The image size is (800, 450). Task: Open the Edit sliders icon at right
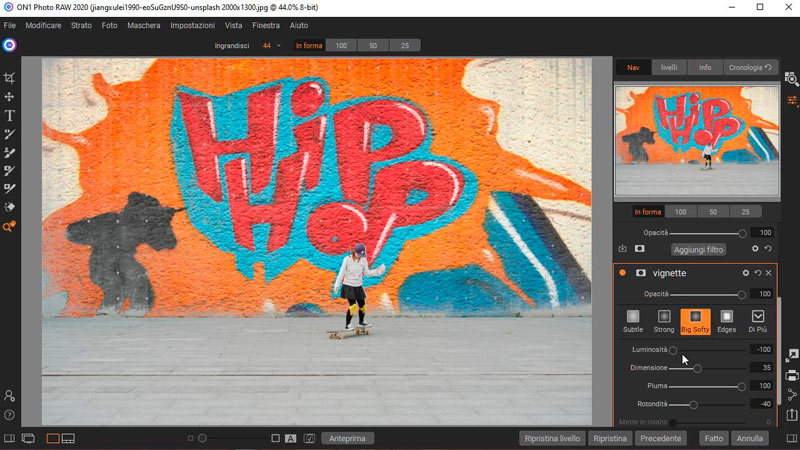[x=792, y=101]
